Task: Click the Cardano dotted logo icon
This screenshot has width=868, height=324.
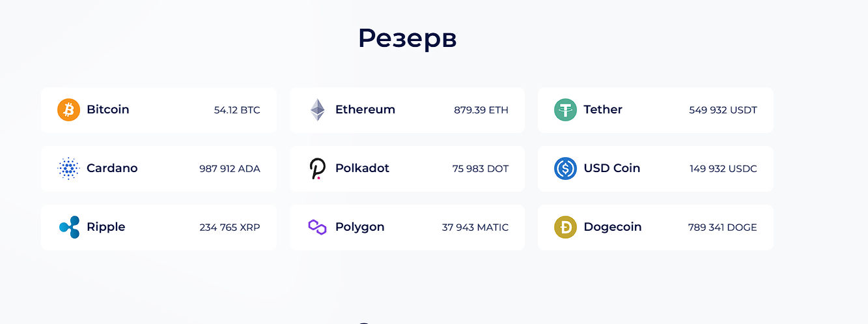Action: tap(68, 169)
